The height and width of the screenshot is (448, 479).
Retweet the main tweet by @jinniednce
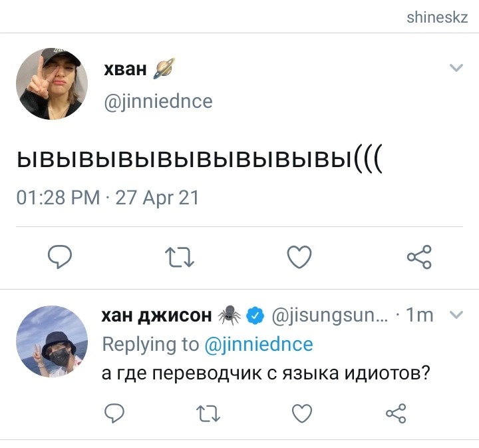pos(180,257)
